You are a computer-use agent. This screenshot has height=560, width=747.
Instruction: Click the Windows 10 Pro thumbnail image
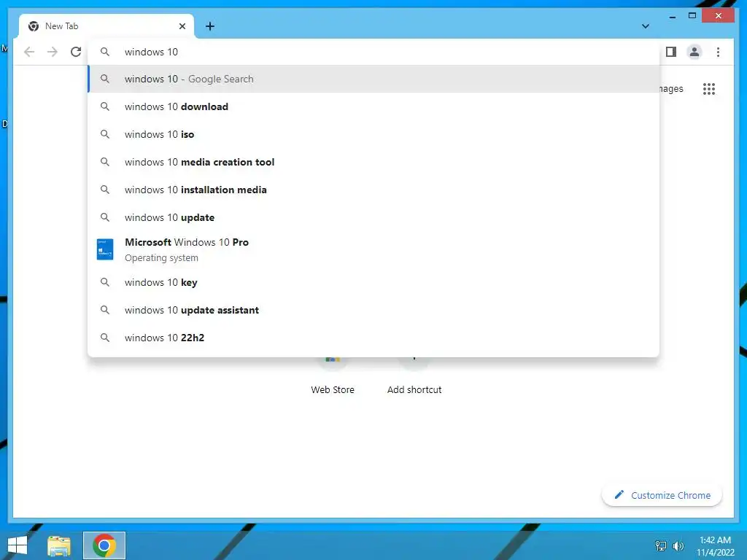105,249
